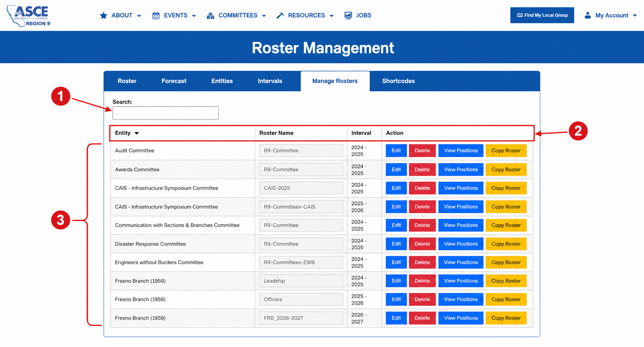This screenshot has height=347, width=644.
Task: Switch to the Forecast tab
Action: click(x=174, y=81)
